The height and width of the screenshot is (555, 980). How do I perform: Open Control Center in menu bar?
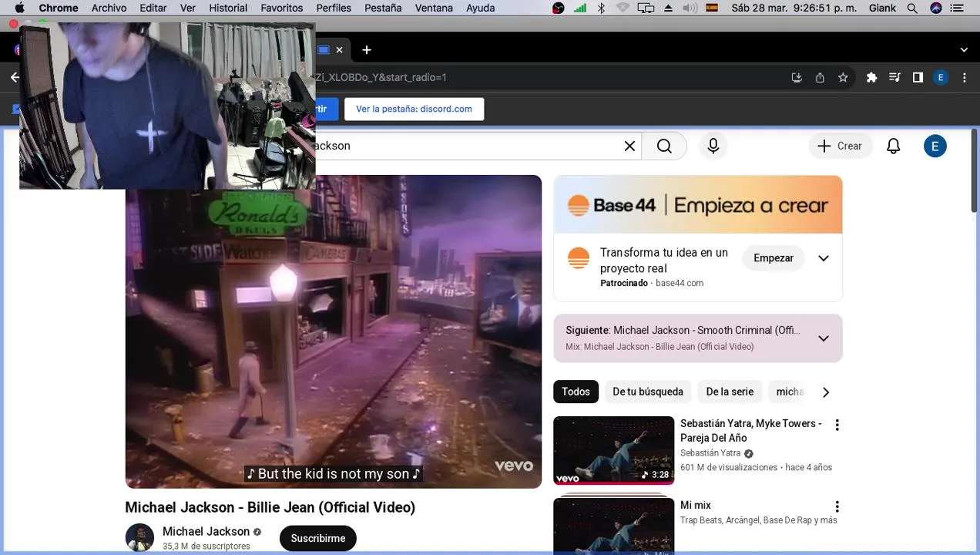point(958,8)
